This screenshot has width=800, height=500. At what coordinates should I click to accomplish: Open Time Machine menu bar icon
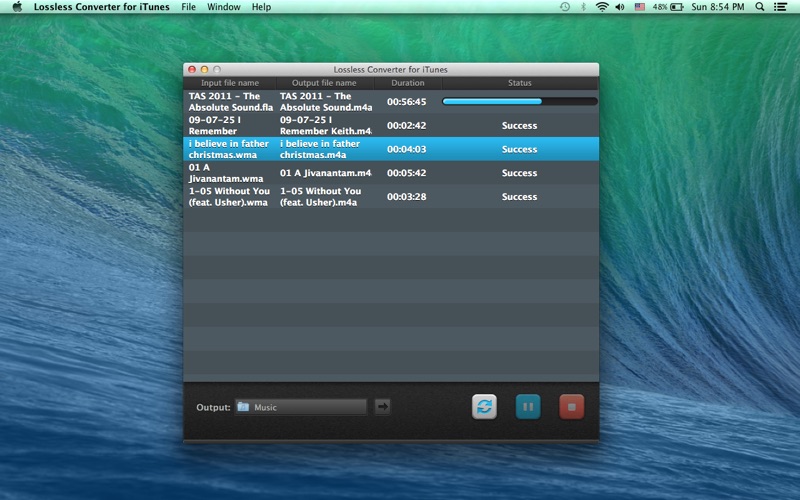565,7
